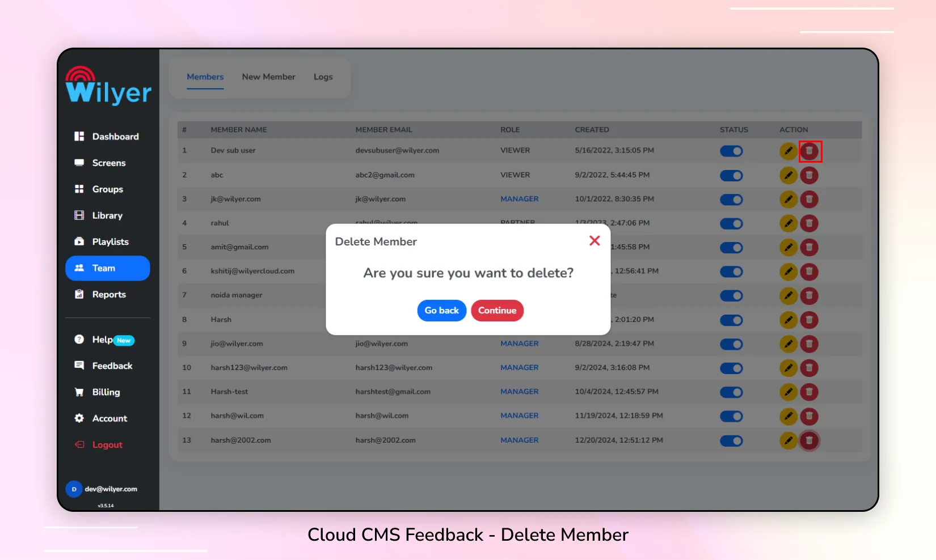The height and width of the screenshot is (560, 936).
Task: Disable status for jk@wilyer.com
Action: 731,200
